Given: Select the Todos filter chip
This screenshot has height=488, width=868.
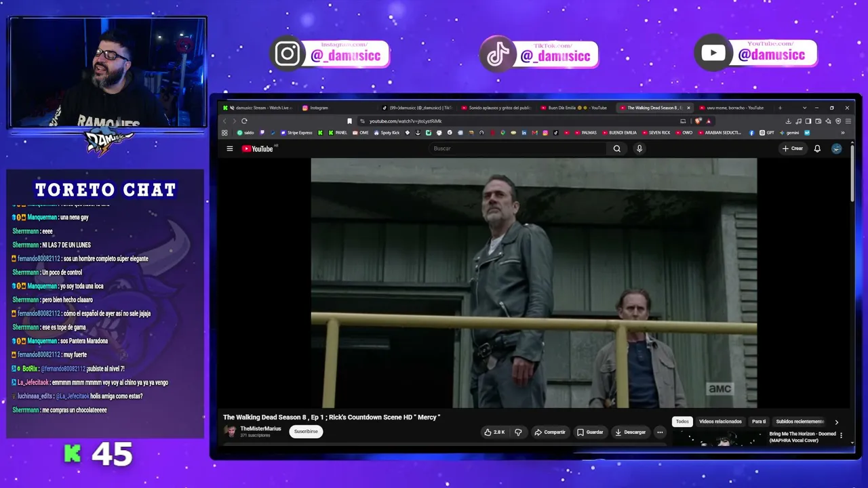Looking at the screenshot, I should click(682, 422).
